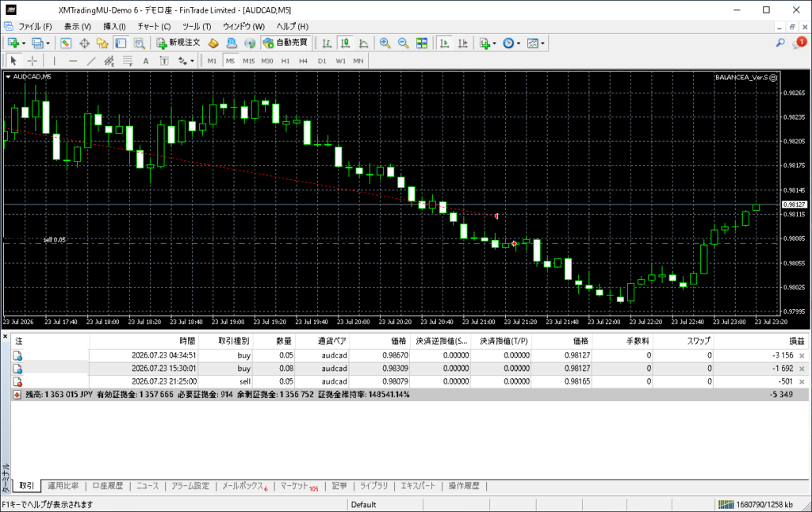This screenshot has width=812, height=512.
Task: Click the zoom in magnifier icon
Action: click(x=385, y=43)
